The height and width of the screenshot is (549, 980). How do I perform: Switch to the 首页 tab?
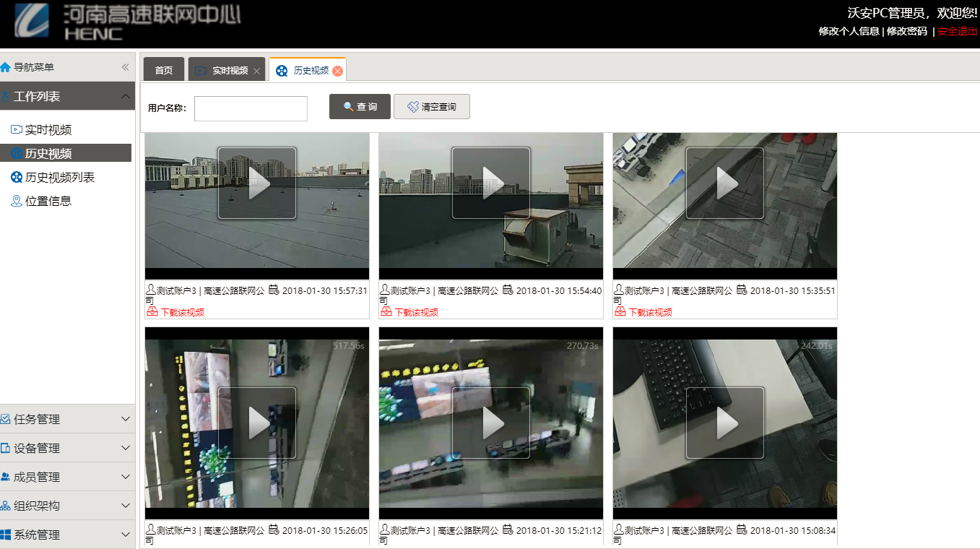[164, 70]
